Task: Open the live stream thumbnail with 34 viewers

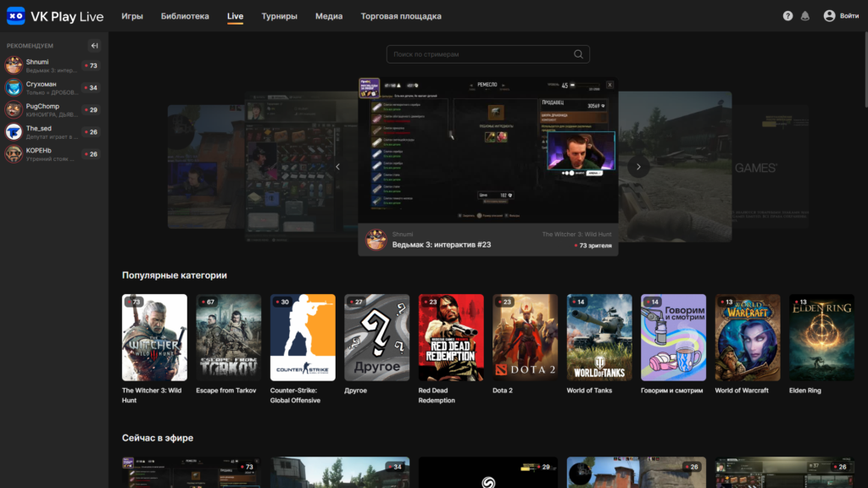Action: click(x=340, y=473)
